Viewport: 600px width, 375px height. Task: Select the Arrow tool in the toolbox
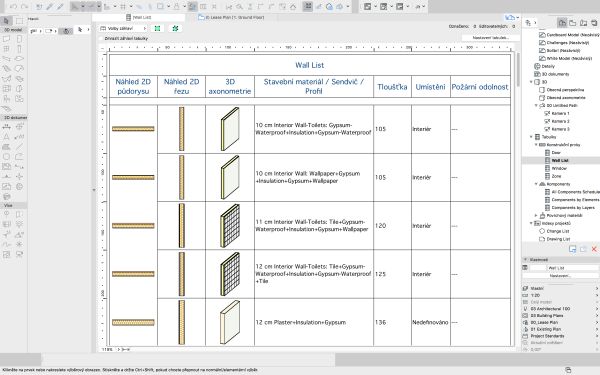tap(7, 21)
